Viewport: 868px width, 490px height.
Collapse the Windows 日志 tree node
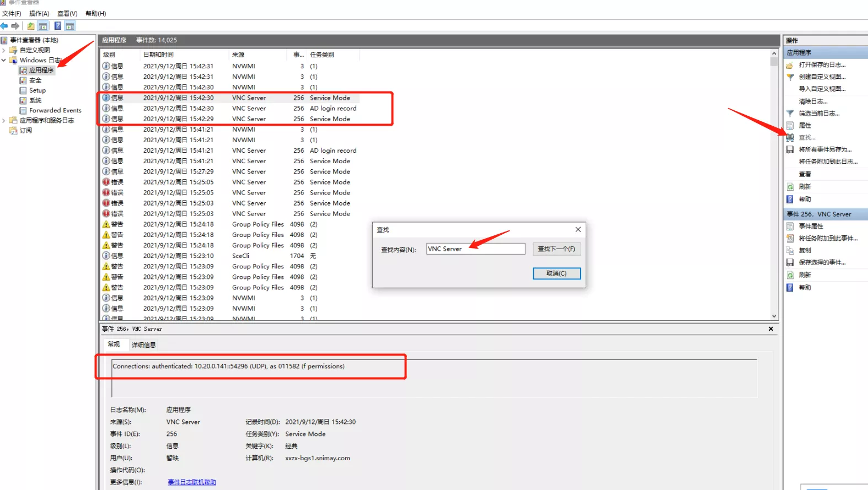pyautogui.click(x=4, y=60)
